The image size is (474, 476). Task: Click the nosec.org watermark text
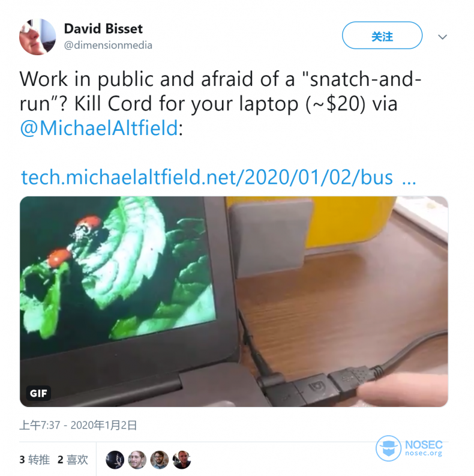(424, 453)
